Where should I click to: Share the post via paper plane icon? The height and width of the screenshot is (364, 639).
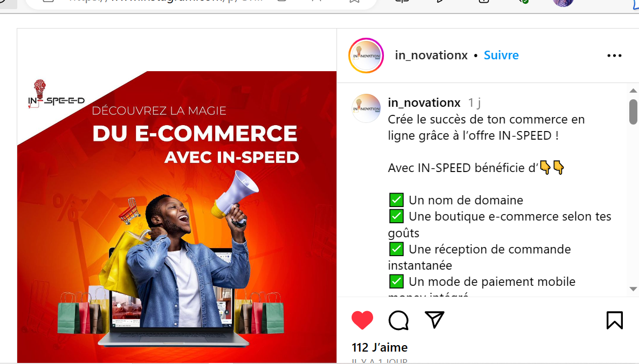[435, 320]
